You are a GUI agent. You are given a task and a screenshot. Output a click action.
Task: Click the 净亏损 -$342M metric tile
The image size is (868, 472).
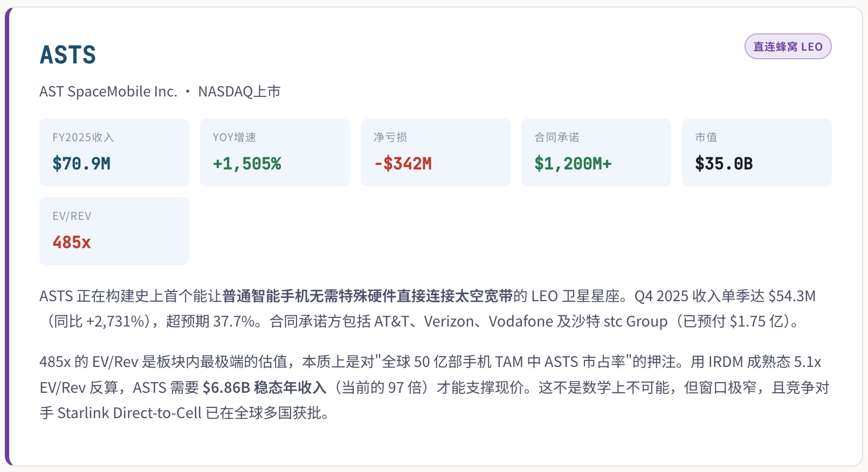tap(436, 152)
